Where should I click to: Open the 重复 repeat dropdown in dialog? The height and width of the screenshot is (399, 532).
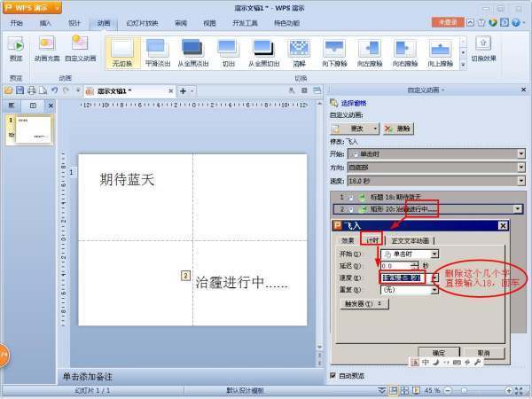click(x=435, y=289)
